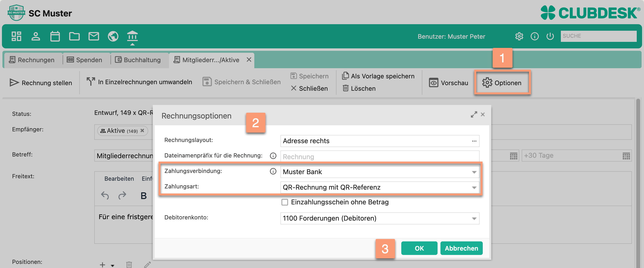Open the dropdown arrow next to plus
Screen dimensions: 644x268
(112, 266)
